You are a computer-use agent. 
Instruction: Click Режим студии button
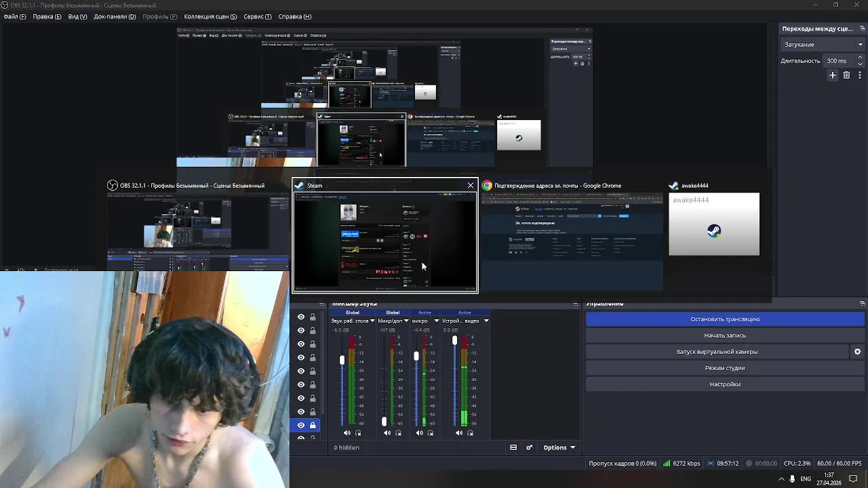coord(725,368)
